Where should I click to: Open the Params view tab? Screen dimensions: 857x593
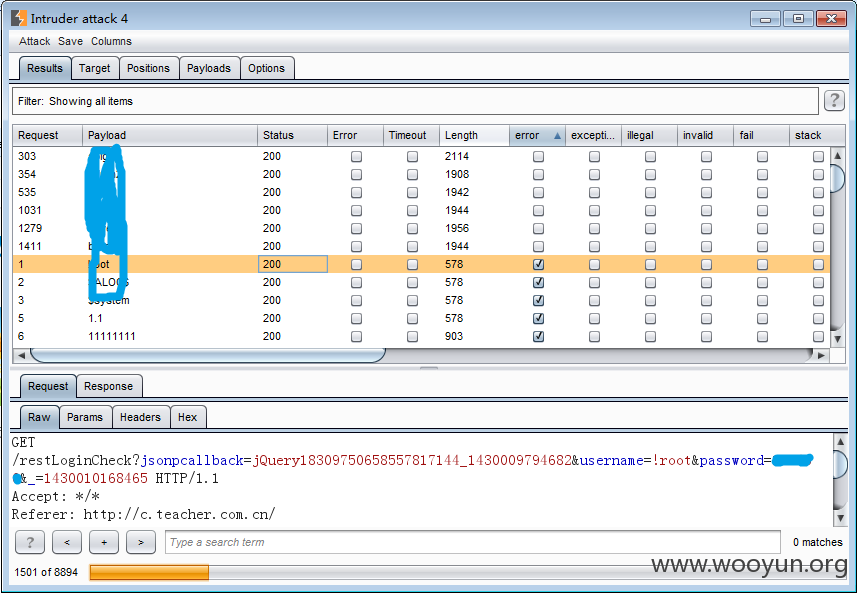pos(85,417)
